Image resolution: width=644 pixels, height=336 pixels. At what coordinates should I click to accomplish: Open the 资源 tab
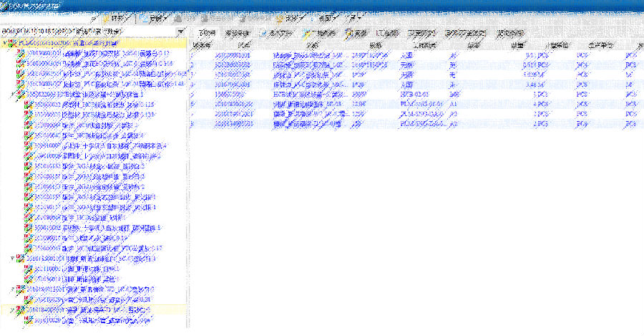pyautogui.click(x=356, y=33)
